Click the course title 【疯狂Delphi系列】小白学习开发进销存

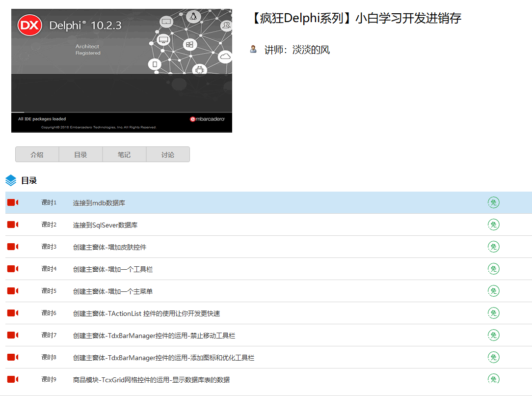tap(356, 18)
